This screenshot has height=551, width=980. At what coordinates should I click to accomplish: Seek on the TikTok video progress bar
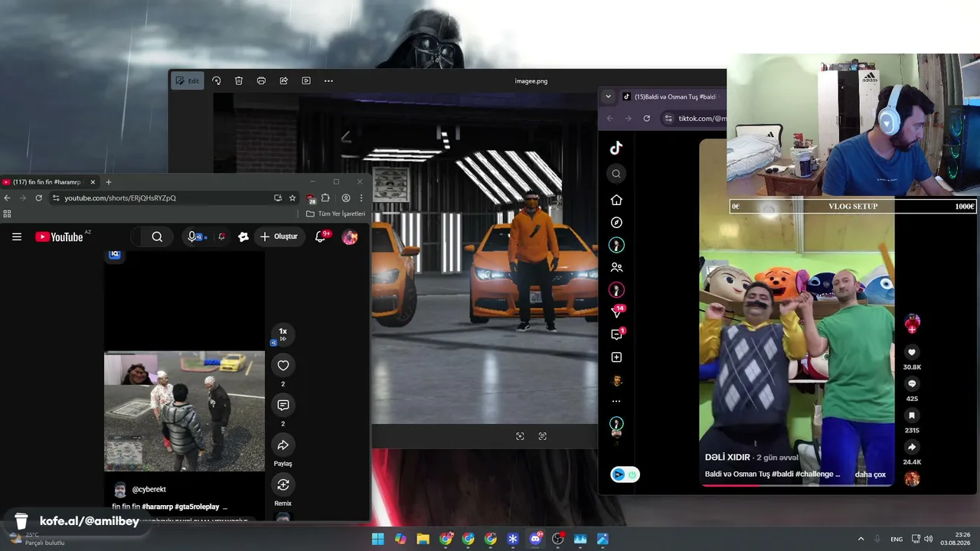797,485
